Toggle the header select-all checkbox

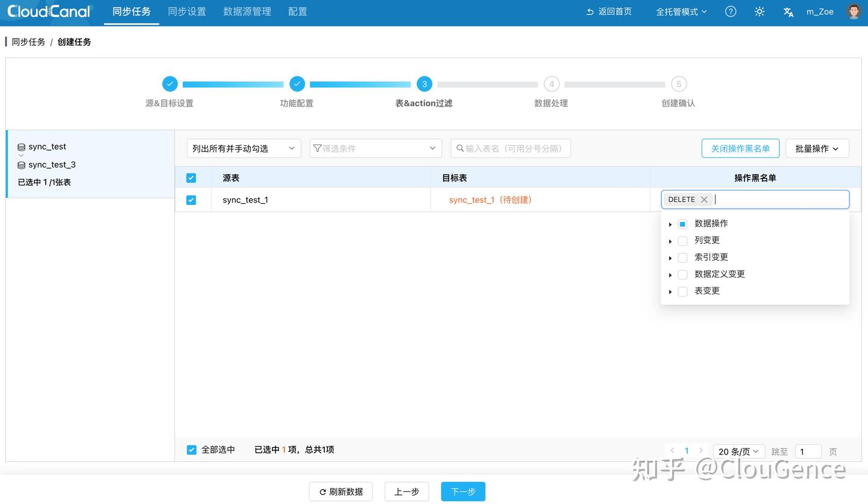click(x=191, y=178)
